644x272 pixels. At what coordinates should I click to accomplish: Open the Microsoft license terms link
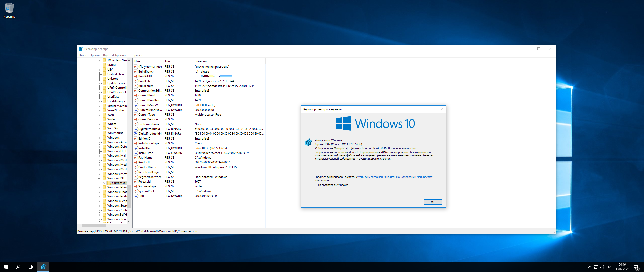tap(395, 177)
